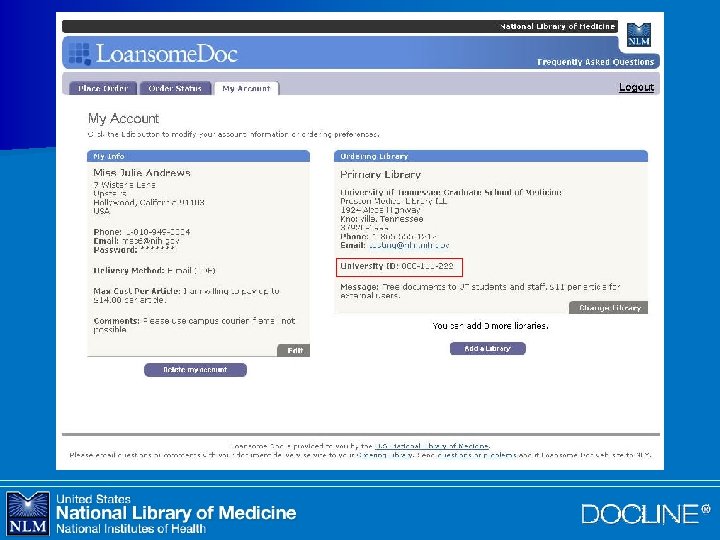Open the Order Status tab

click(x=175, y=88)
